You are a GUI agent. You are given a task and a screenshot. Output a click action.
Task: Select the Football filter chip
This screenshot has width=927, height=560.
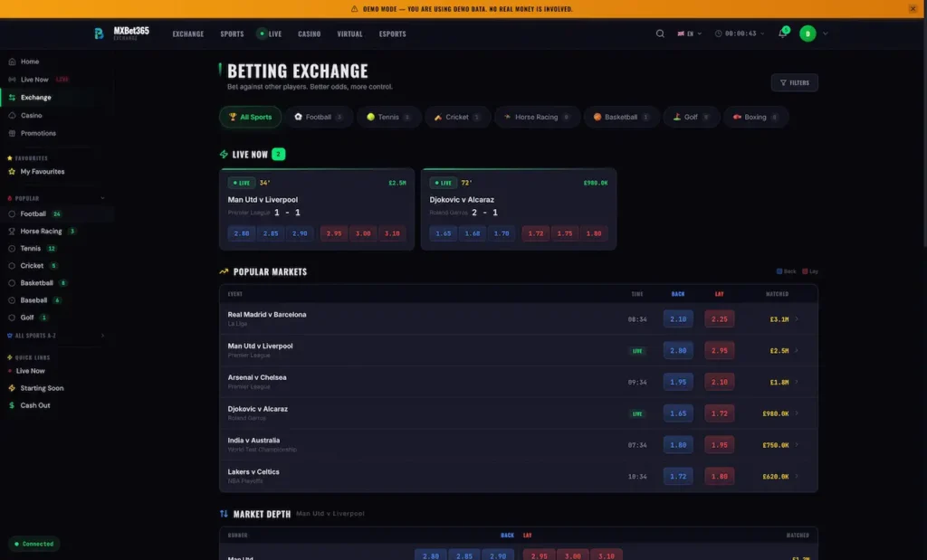point(320,117)
